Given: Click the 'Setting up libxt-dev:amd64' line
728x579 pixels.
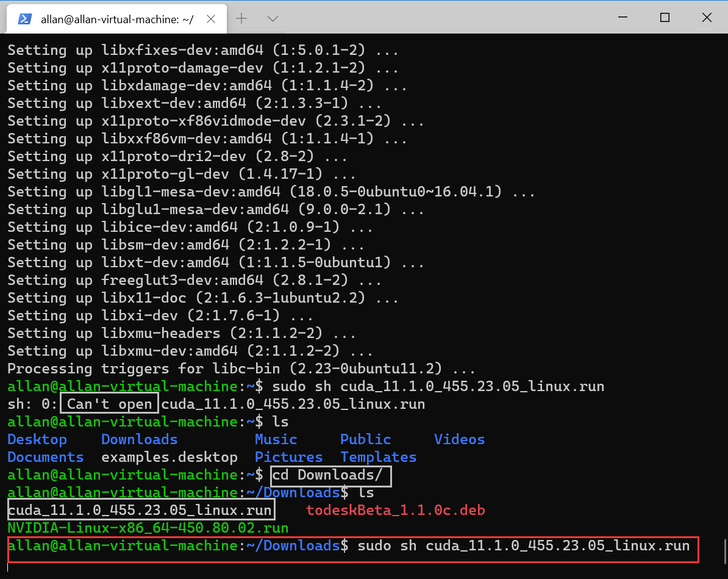Looking at the screenshot, I should tap(216, 262).
